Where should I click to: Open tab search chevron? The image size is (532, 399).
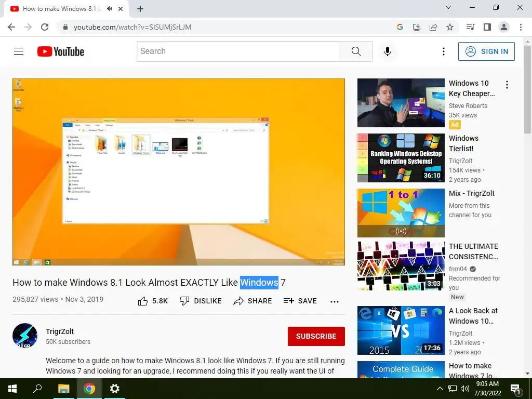click(x=448, y=7)
